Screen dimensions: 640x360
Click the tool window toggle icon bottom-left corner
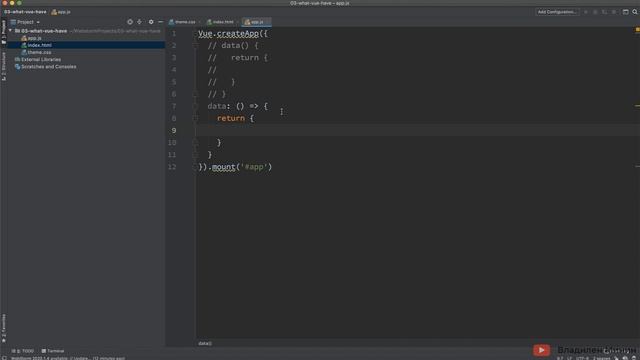4,358
